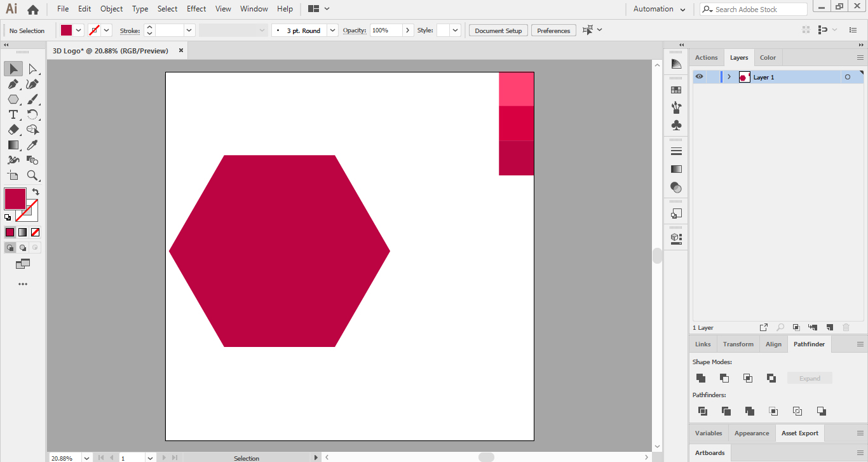The width and height of the screenshot is (868, 462).
Task: Open the Object menu
Action: point(111,9)
